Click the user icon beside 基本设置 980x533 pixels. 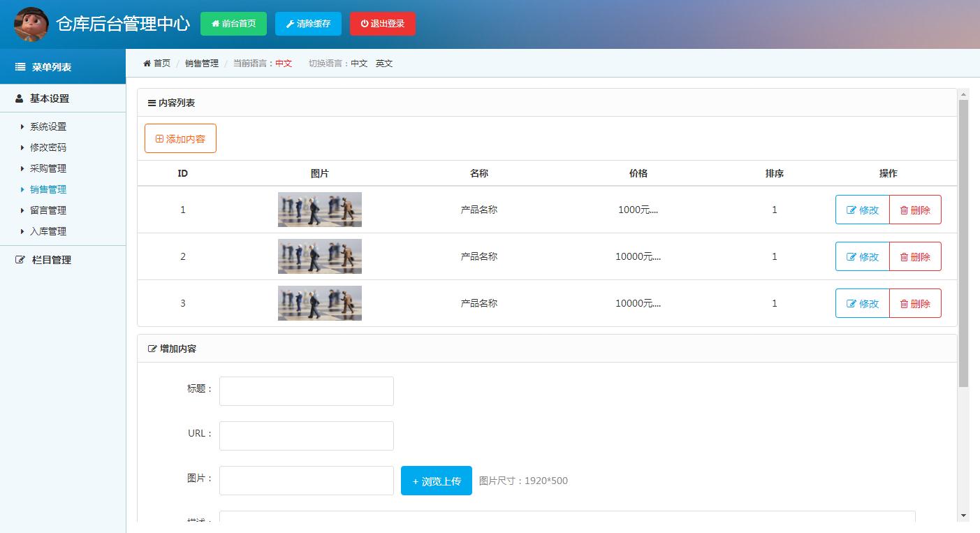click(20, 98)
